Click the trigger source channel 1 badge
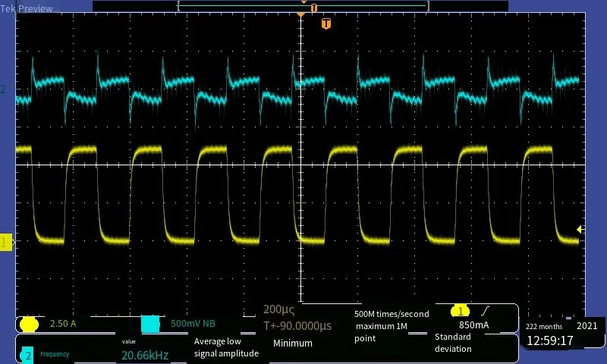This screenshot has width=607, height=364. [x=461, y=311]
